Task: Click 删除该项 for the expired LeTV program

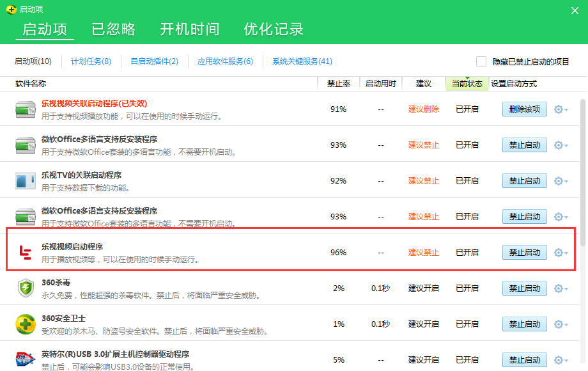Action: [524, 109]
